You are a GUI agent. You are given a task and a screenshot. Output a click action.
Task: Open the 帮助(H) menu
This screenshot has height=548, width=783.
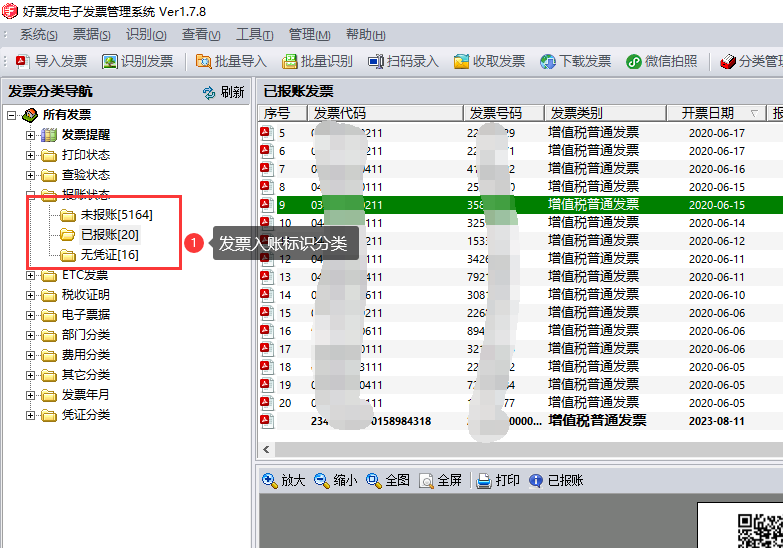click(366, 34)
